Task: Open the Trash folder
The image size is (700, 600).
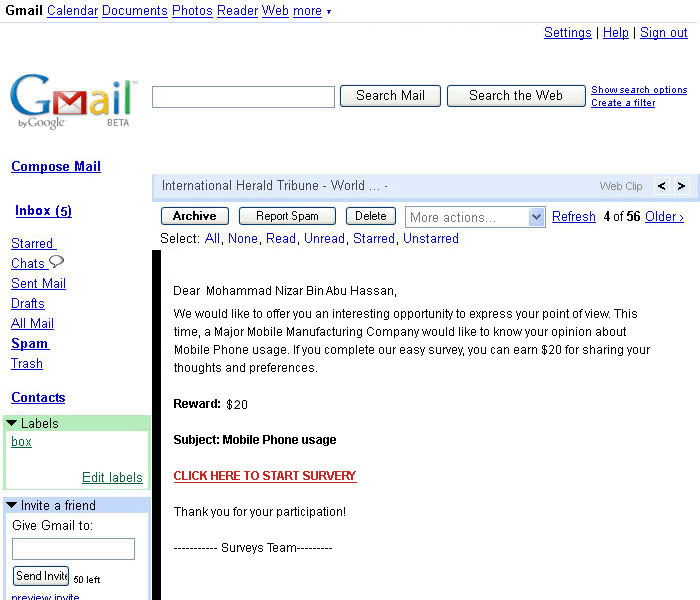Action: pos(27,364)
